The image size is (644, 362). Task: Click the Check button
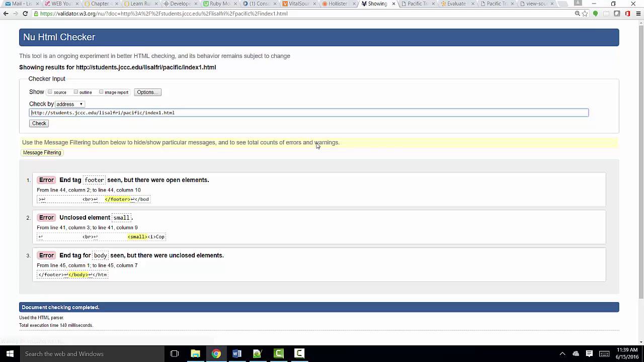[x=39, y=123]
